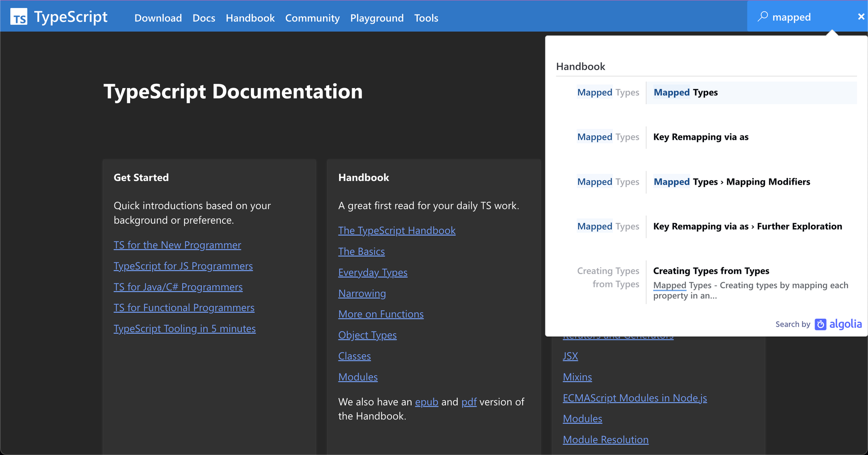Open 'The Basics' handbook link
The image size is (868, 455).
pyautogui.click(x=362, y=252)
